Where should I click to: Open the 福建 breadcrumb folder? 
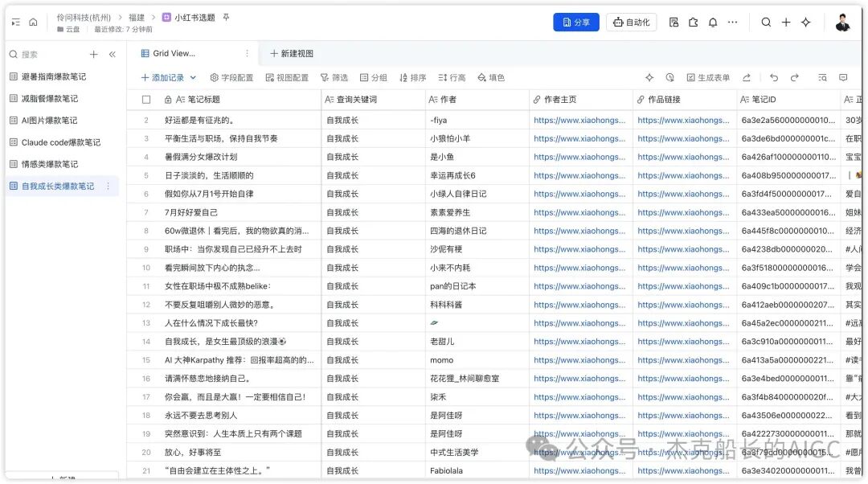click(137, 17)
